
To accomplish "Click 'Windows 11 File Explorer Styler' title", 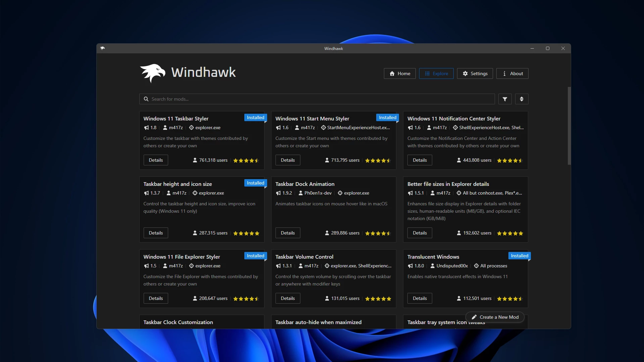I will (x=182, y=257).
